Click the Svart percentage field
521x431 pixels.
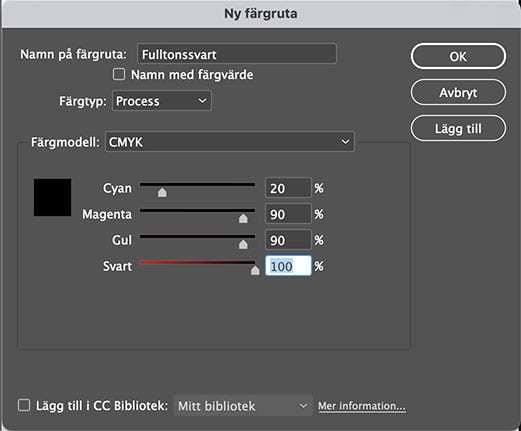click(x=288, y=266)
